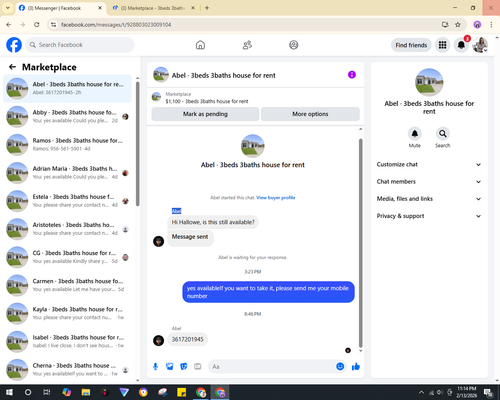Image resolution: width=500 pixels, height=400 pixels.
Task: Mute this chat via bell icon
Action: (x=414, y=134)
